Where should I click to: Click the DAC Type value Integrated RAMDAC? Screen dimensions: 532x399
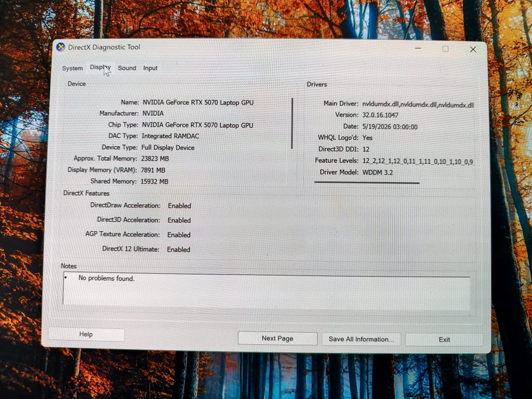pyautogui.click(x=170, y=136)
